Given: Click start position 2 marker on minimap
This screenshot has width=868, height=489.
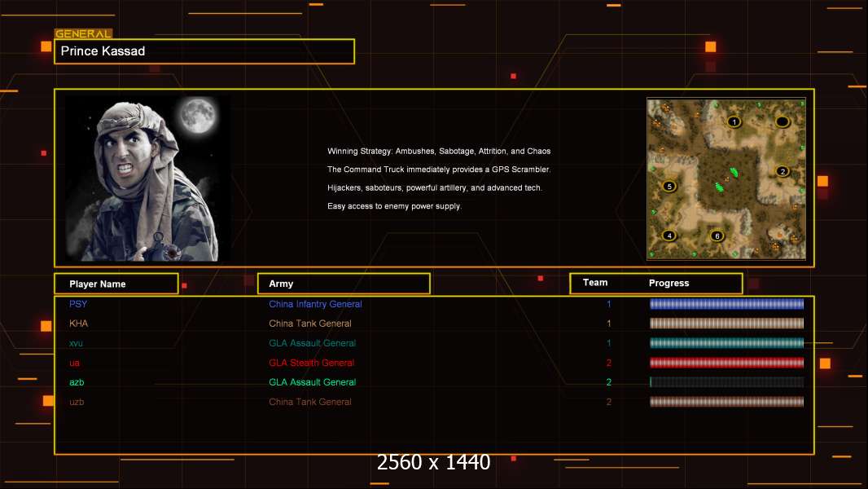Looking at the screenshot, I should pyautogui.click(x=783, y=171).
